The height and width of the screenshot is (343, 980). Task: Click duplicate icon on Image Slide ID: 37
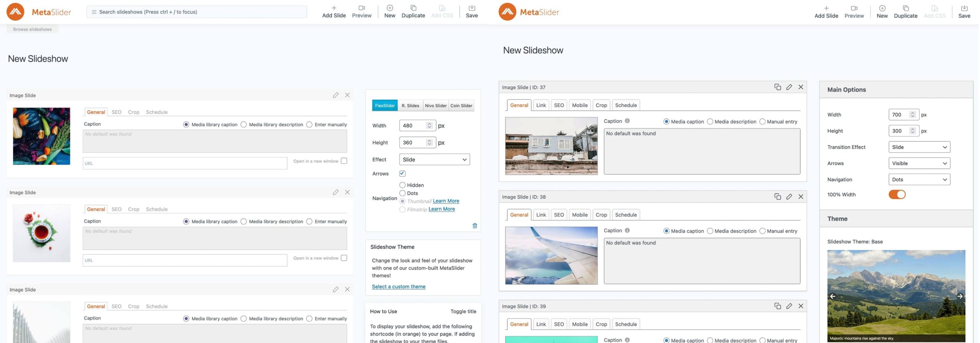pyautogui.click(x=777, y=87)
